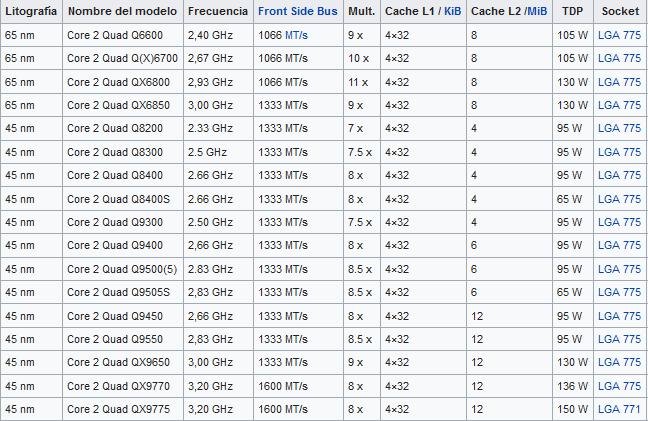Screen dimensions: 648x421
Task: Click the 130 W TDP cell for QX9650
Action: (x=573, y=362)
